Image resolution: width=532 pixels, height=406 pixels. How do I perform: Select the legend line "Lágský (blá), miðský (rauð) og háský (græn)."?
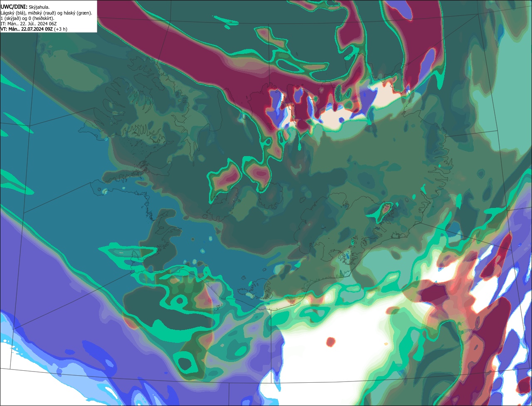tap(47, 13)
